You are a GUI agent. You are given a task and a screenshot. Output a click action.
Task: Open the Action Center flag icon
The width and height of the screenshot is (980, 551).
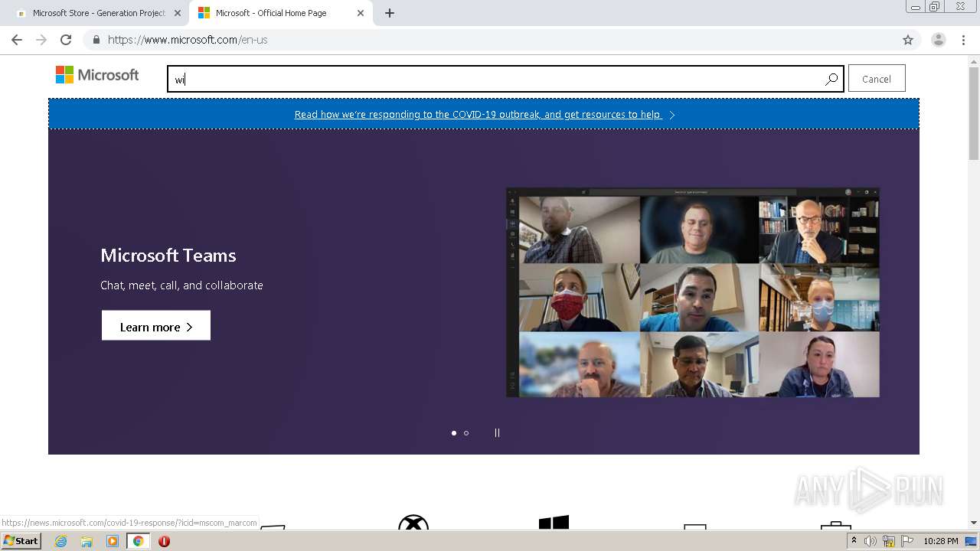tap(907, 541)
